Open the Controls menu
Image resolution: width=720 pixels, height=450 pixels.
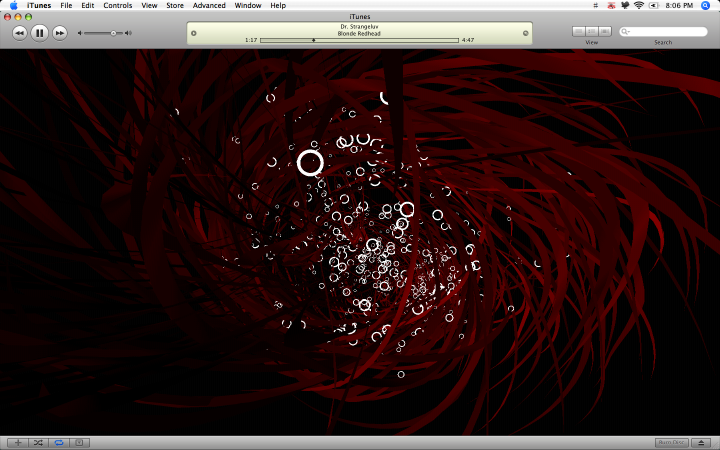[118, 6]
